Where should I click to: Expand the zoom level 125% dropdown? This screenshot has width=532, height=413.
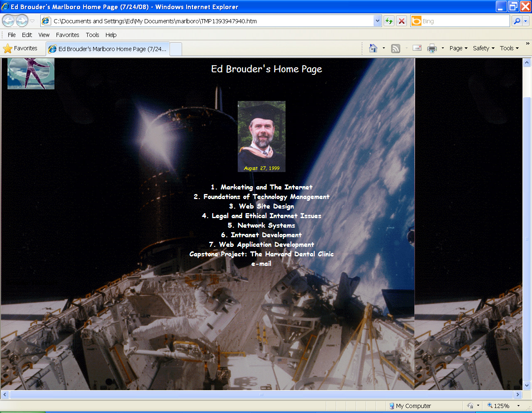click(x=518, y=406)
